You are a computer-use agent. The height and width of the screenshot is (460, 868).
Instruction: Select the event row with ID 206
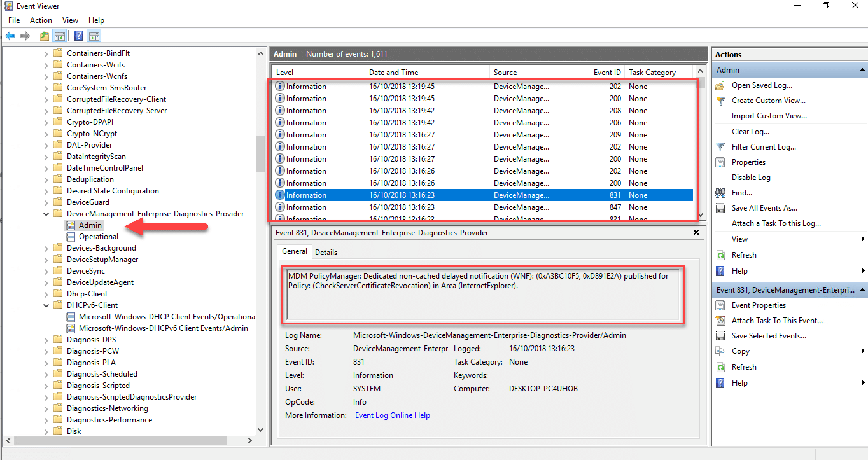[483, 123]
